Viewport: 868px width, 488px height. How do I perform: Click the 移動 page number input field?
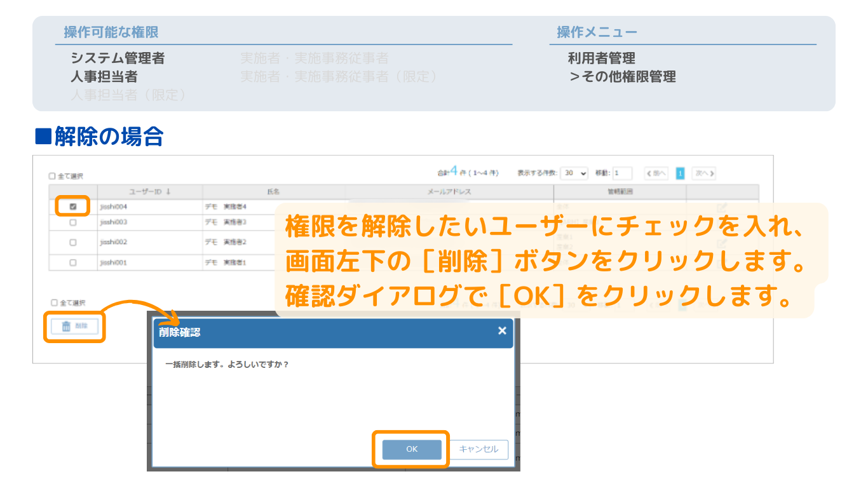tap(622, 173)
